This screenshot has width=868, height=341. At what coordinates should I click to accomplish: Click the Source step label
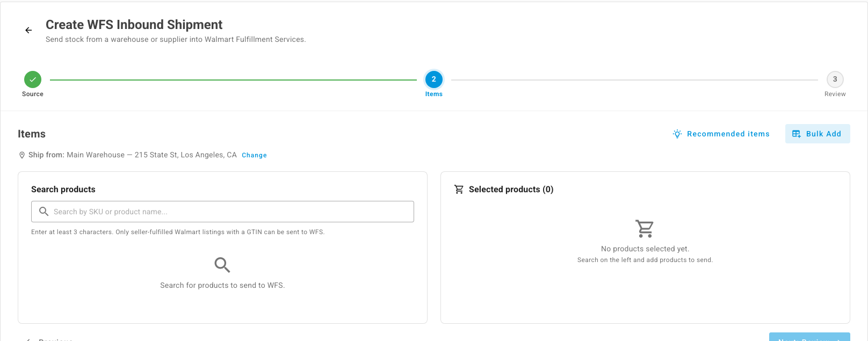click(x=33, y=94)
